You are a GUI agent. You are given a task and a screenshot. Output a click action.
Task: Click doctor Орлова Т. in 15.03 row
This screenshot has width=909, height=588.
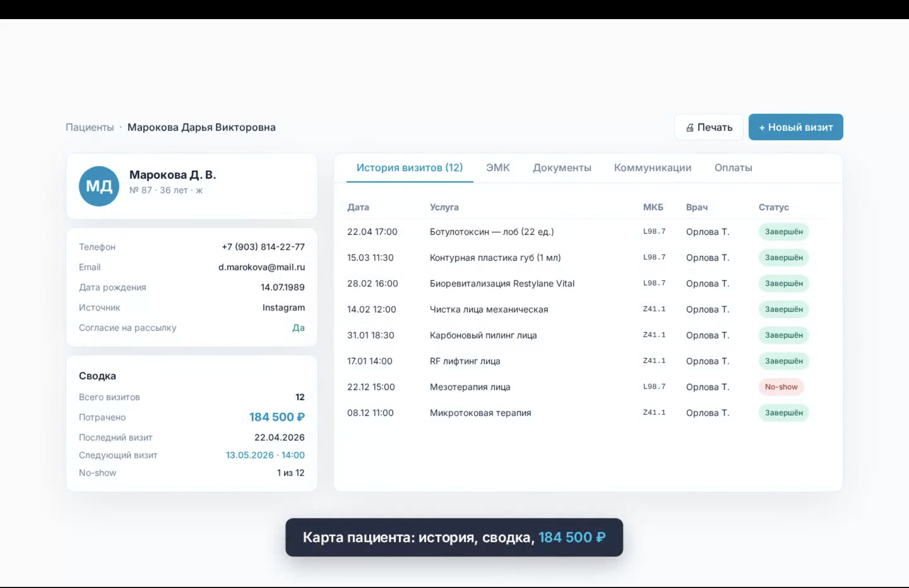[708, 258]
